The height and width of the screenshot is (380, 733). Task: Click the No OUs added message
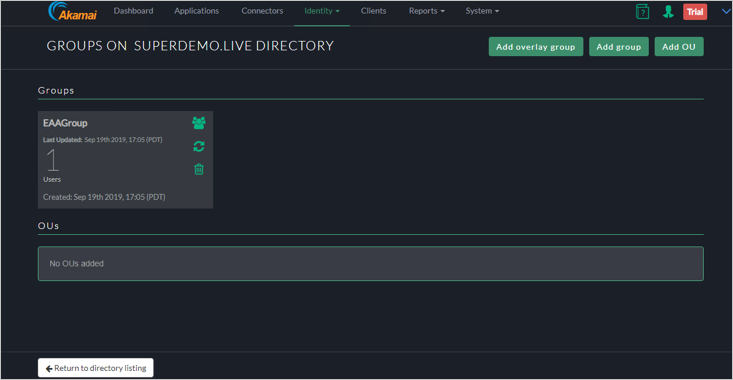tap(77, 264)
